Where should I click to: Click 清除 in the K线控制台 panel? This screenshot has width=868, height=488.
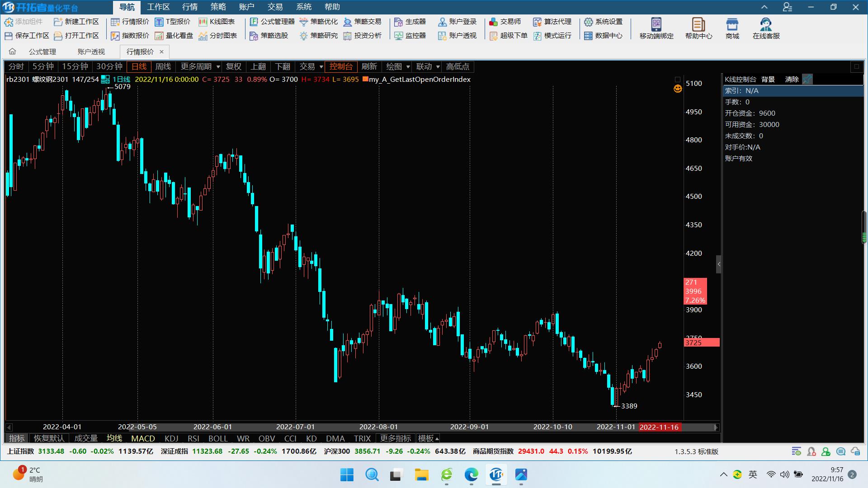click(792, 79)
